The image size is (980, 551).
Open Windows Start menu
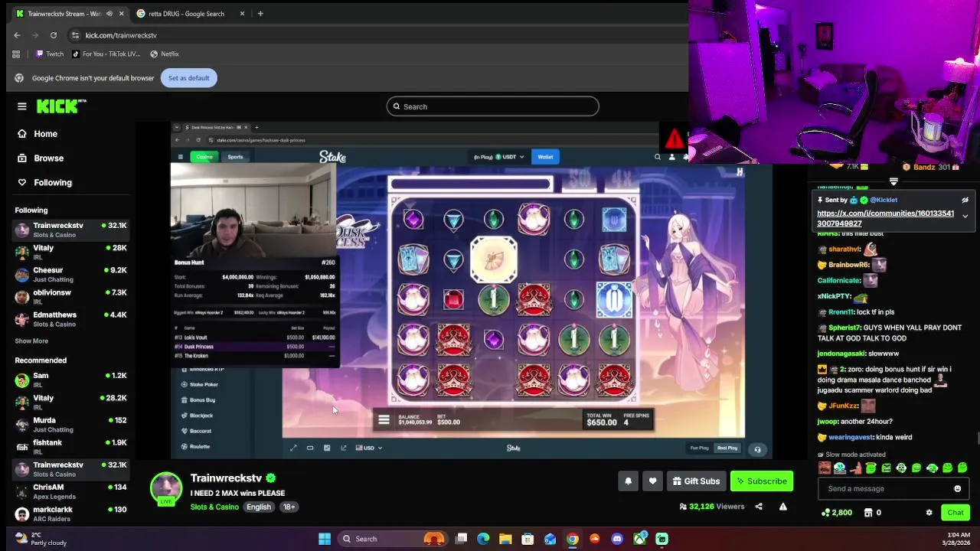(x=325, y=540)
